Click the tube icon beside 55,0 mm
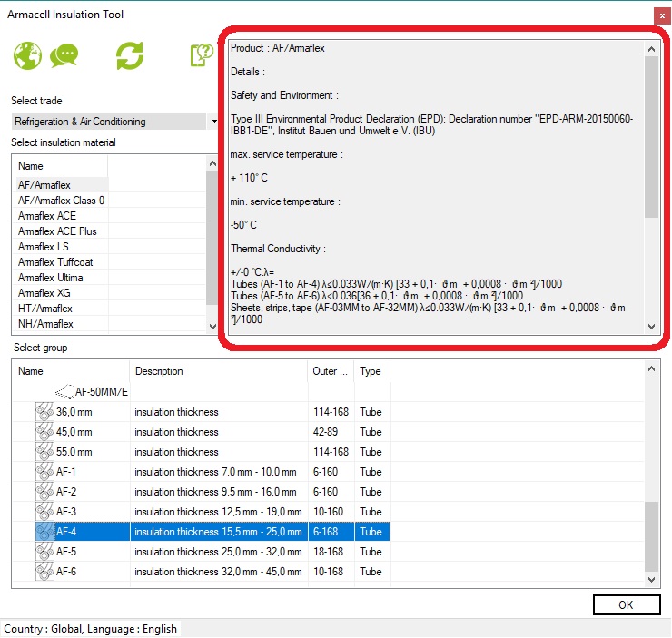The width and height of the screenshot is (672, 638). point(44,451)
